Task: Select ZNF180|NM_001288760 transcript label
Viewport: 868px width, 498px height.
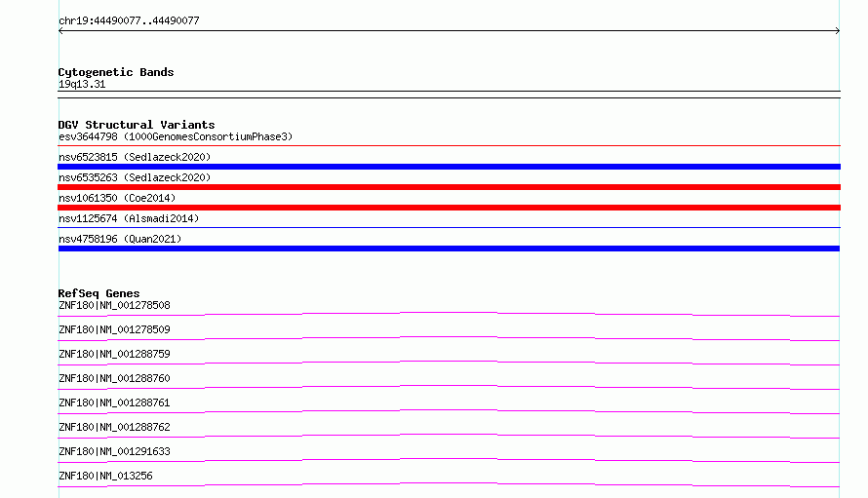Action: 114,378
